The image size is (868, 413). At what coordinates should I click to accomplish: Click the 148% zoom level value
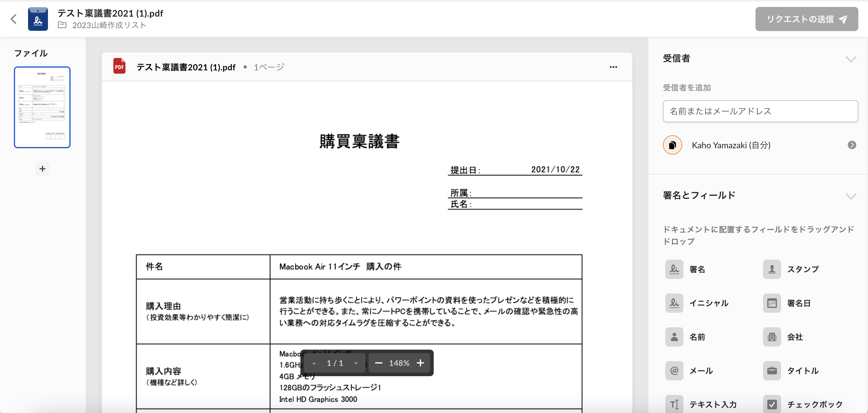tap(399, 363)
